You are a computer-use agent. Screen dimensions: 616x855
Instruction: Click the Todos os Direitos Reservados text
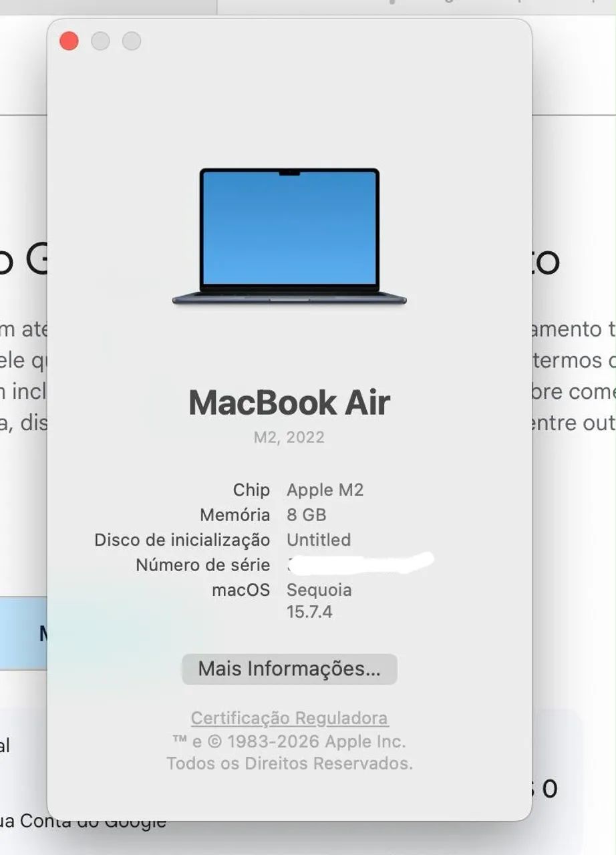tap(289, 763)
